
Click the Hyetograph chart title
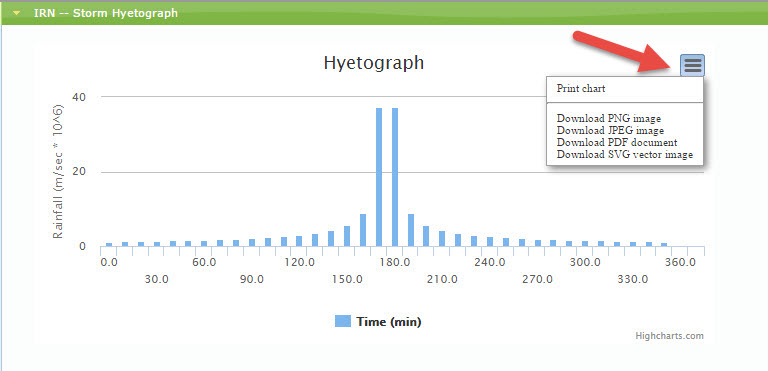pyautogui.click(x=374, y=63)
